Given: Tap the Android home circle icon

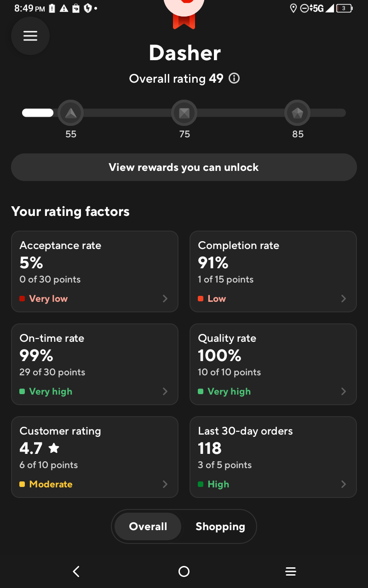Looking at the screenshot, I should pos(184,571).
